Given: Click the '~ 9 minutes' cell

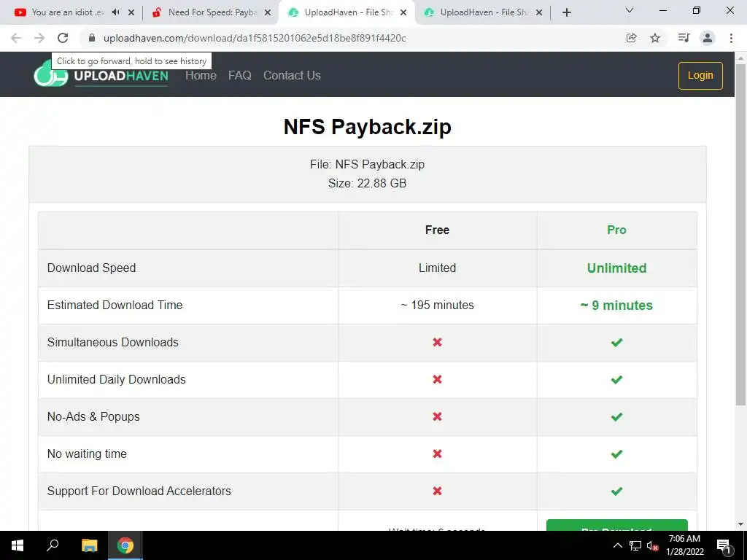Looking at the screenshot, I should [x=616, y=306].
